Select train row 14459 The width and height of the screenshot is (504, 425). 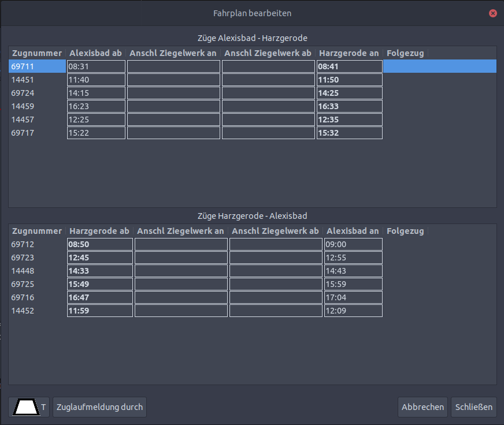(253, 106)
